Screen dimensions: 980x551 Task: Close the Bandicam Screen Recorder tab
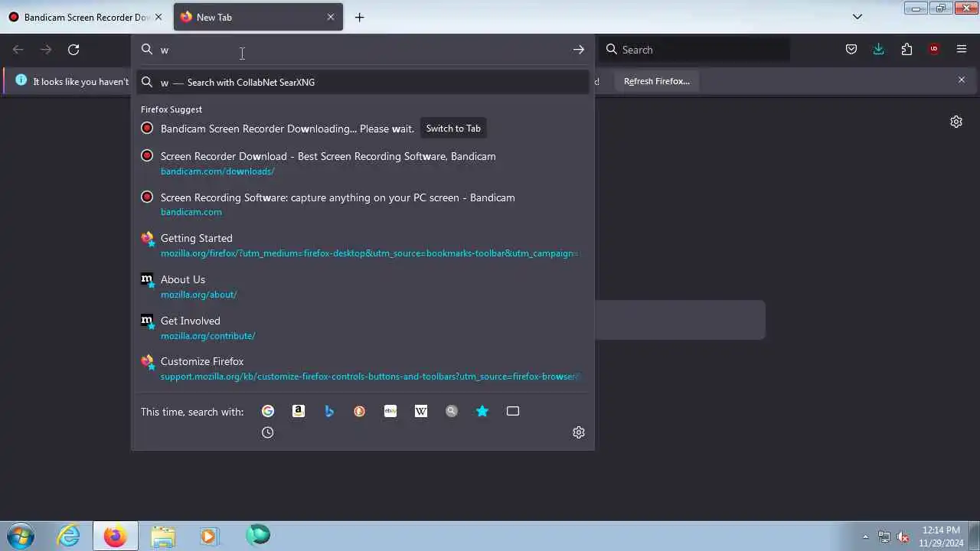(x=158, y=17)
